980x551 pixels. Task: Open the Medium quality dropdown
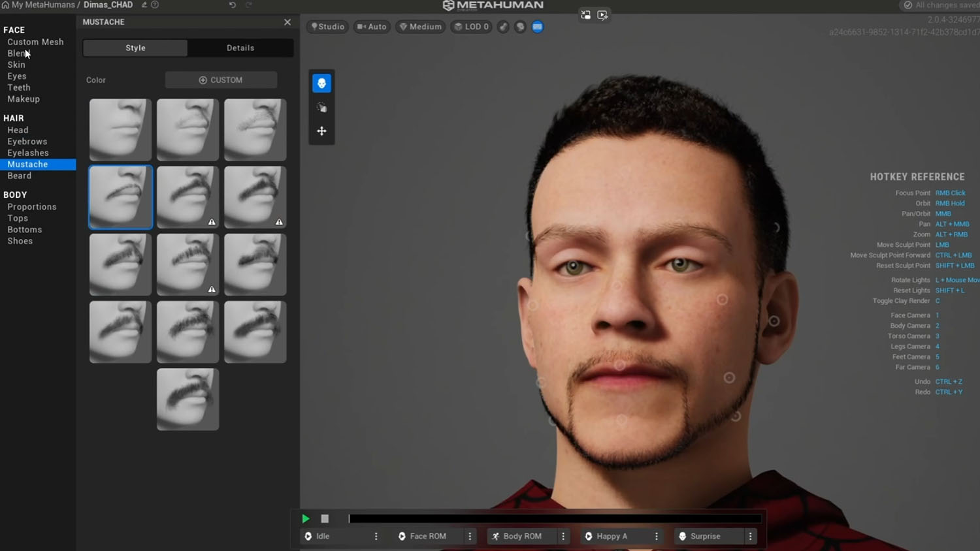421,27
